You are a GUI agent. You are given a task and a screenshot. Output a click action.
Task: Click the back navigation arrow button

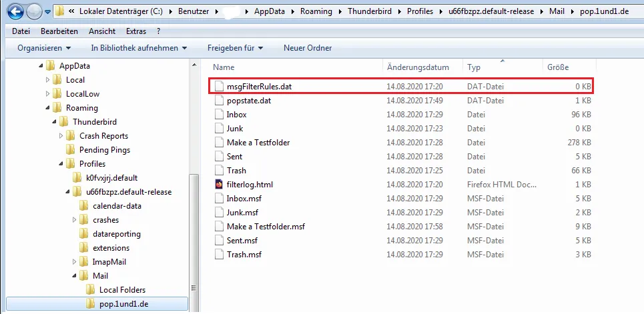click(x=15, y=11)
